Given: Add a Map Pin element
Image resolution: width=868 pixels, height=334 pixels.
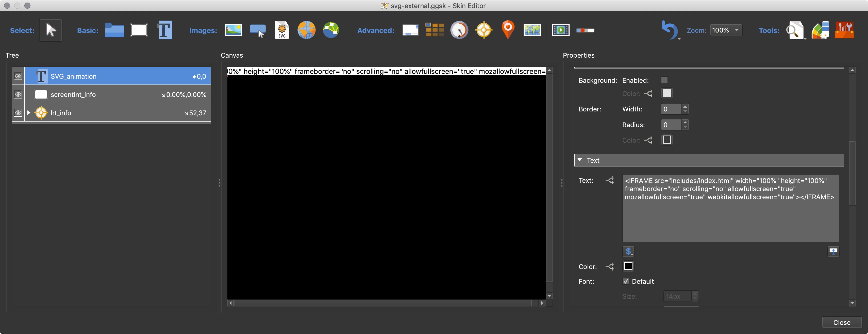Looking at the screenshot, I should [508, 30].
